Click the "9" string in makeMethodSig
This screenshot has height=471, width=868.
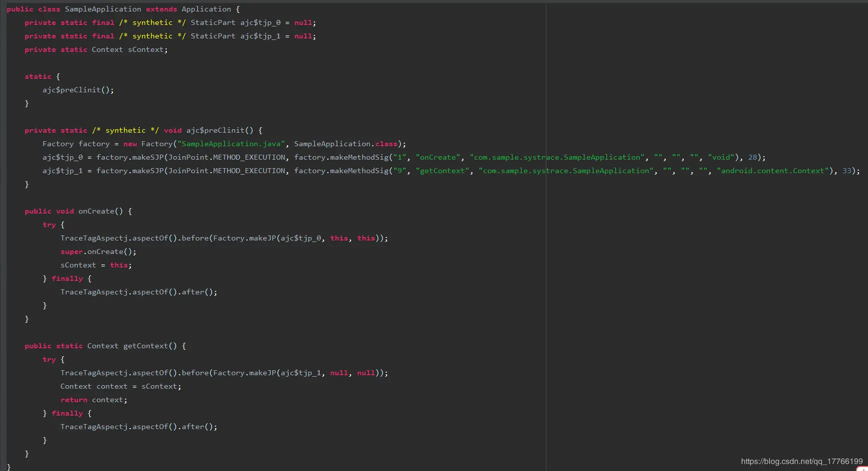click(400, 171)
